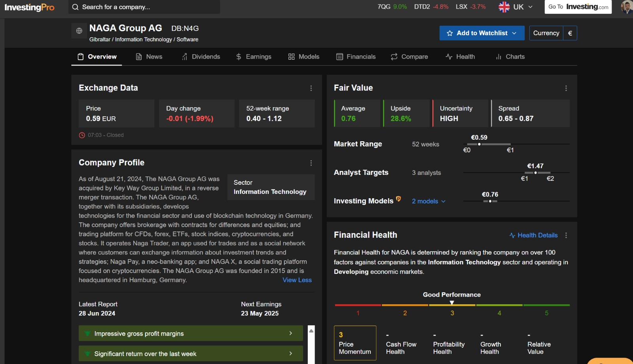
Task: Switch to the Charts tab
Action: click(x=510, y=57)
